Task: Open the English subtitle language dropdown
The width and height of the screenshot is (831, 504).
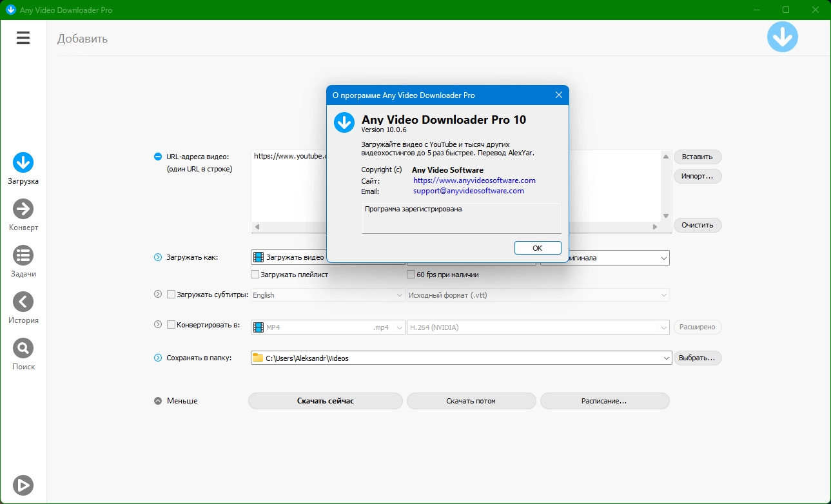Action: pos(328,295)
